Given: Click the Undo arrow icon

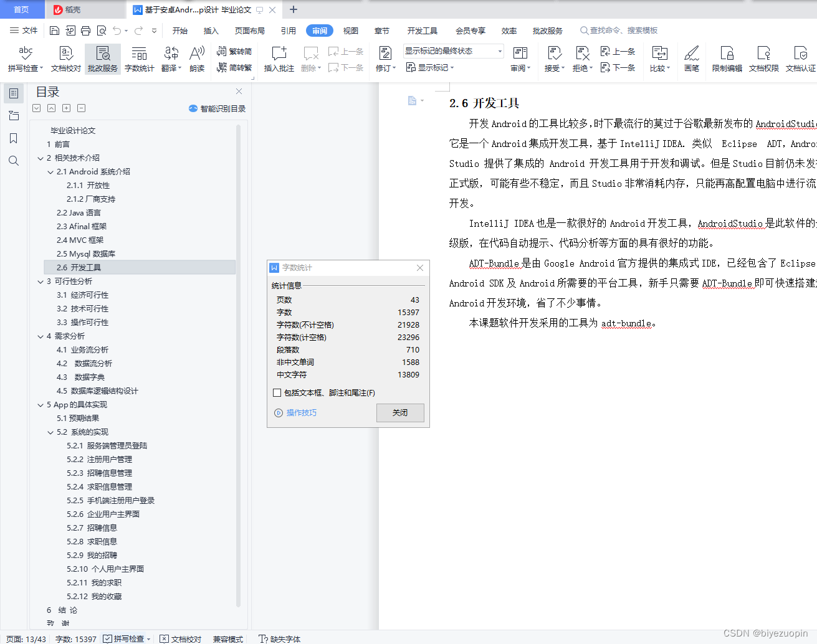Looking at the screenshot, I should [117, 31].
